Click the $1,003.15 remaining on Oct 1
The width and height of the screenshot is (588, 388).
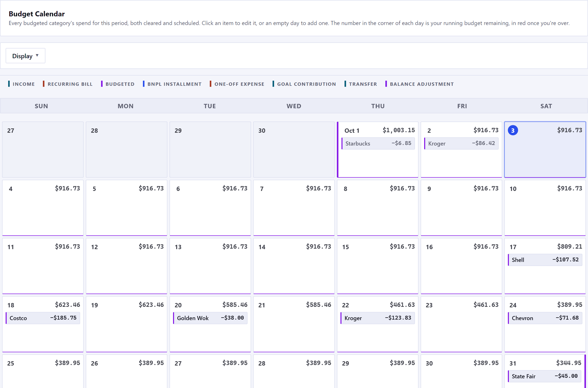click(399, 130)
